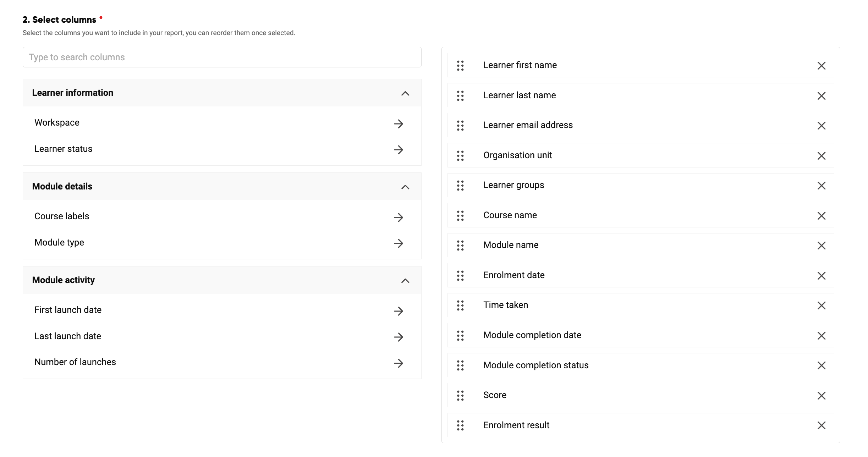Add Number of launches column arrow
This screenshot has width=868, height=457.
399,363
